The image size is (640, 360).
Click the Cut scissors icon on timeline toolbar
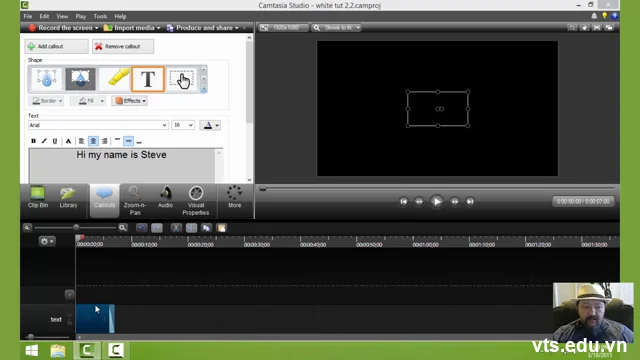(176, 228)
